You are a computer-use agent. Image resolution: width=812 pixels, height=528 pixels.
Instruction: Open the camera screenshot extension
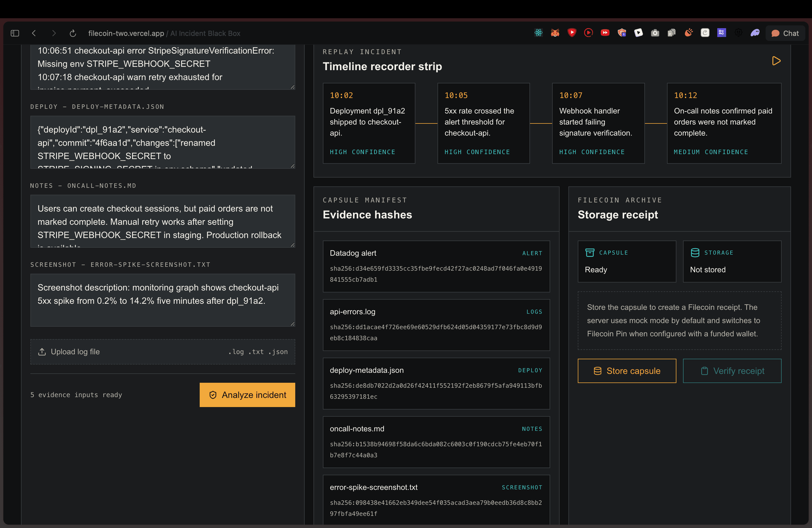click(655, 33)
